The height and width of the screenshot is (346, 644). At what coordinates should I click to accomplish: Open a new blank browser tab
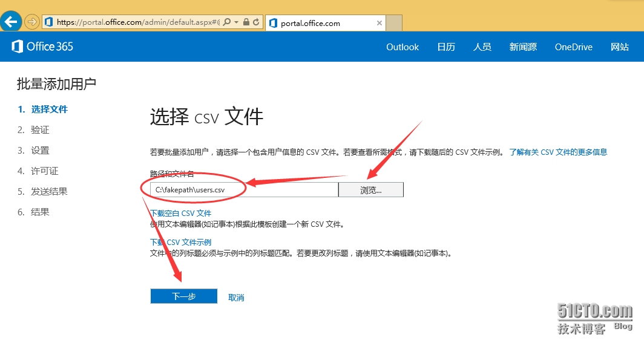pyautogui.click(x=394, y=23)
